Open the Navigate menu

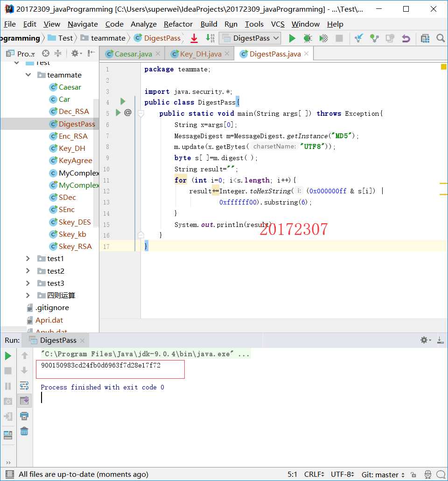pyautogui.click(x=83, y=24)
